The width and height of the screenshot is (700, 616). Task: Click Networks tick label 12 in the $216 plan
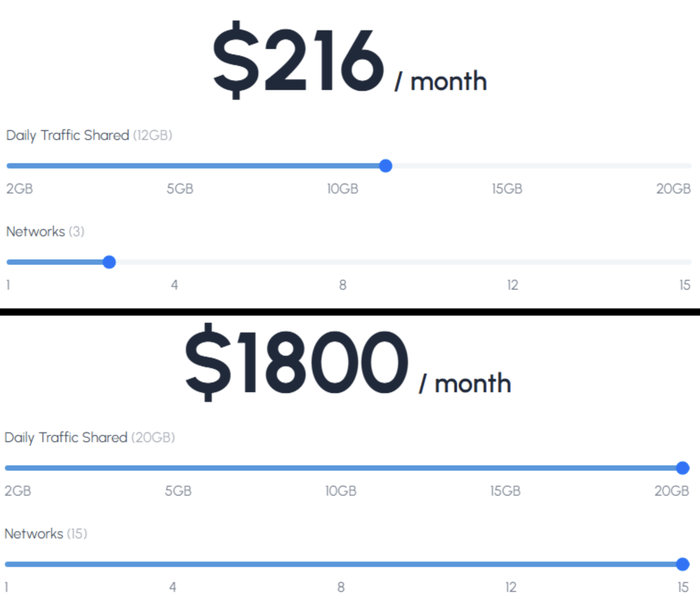(x=513, y=285)
